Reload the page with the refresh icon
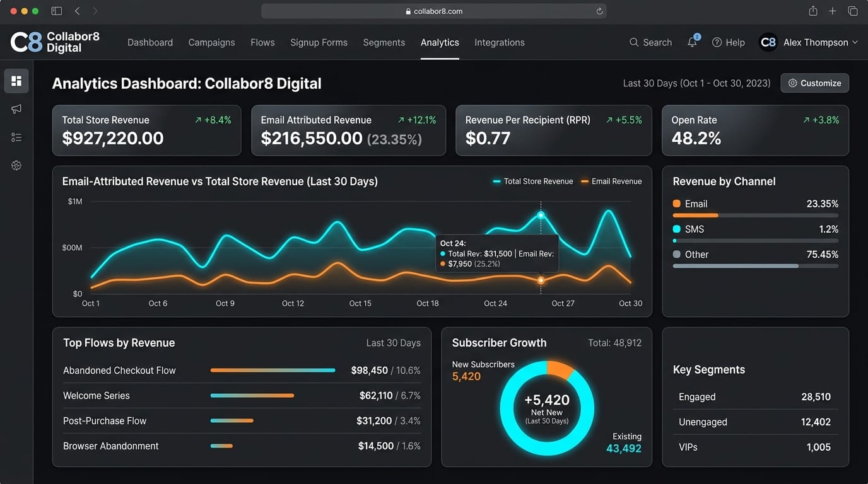The image size is (868, 484). pos(599,11)
